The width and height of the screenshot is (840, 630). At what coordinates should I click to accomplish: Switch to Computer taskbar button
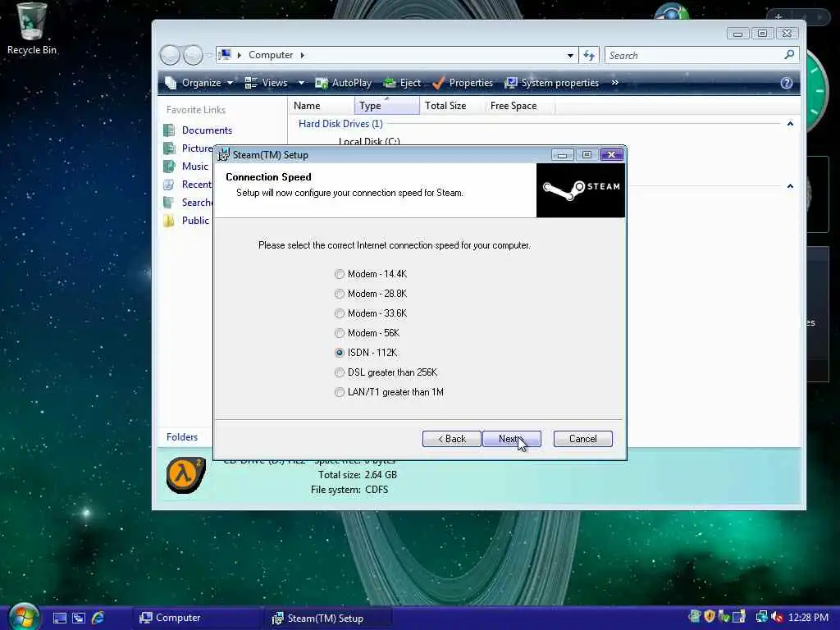click(x=199, y=619)
